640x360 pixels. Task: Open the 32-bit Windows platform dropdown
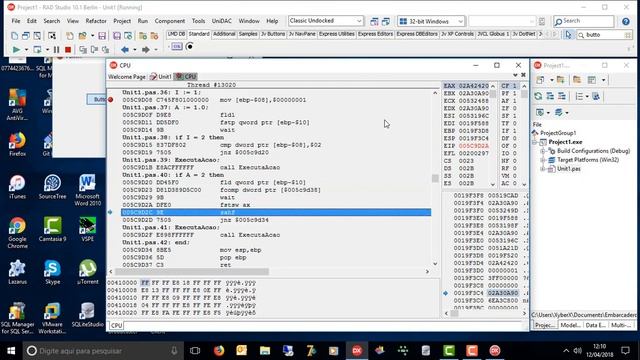coord(460,21)
